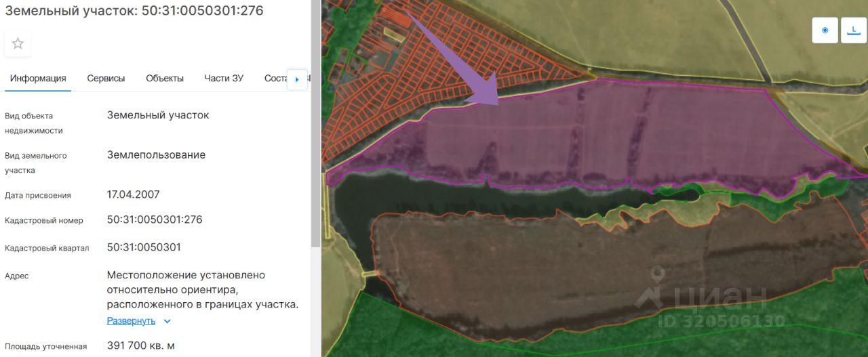This screenshot has width=868, height=357.
Task: Click the Адрес label
Action: [x=17, y=276]
